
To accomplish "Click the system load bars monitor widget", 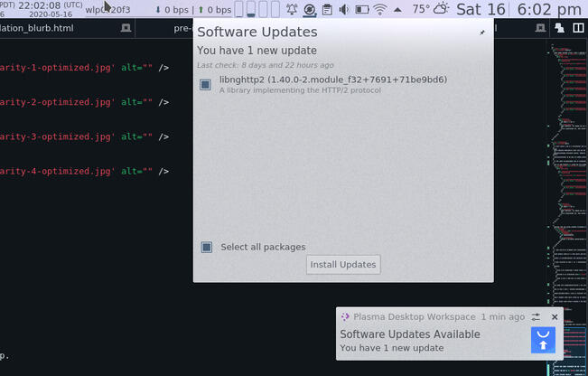I will pos(257,9).
